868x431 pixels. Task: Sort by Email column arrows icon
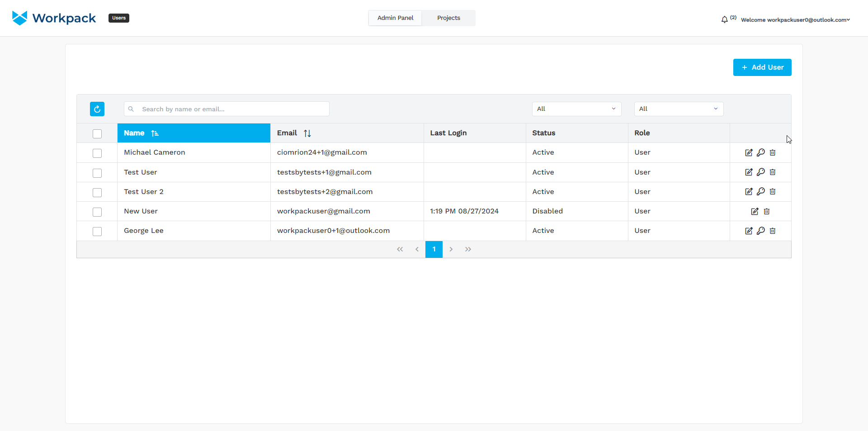(307, 133)
